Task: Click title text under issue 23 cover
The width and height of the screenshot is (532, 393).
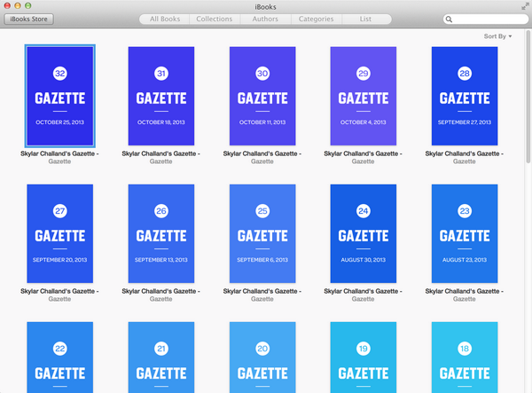Action: pyautogui.click(x=464, y=291)
